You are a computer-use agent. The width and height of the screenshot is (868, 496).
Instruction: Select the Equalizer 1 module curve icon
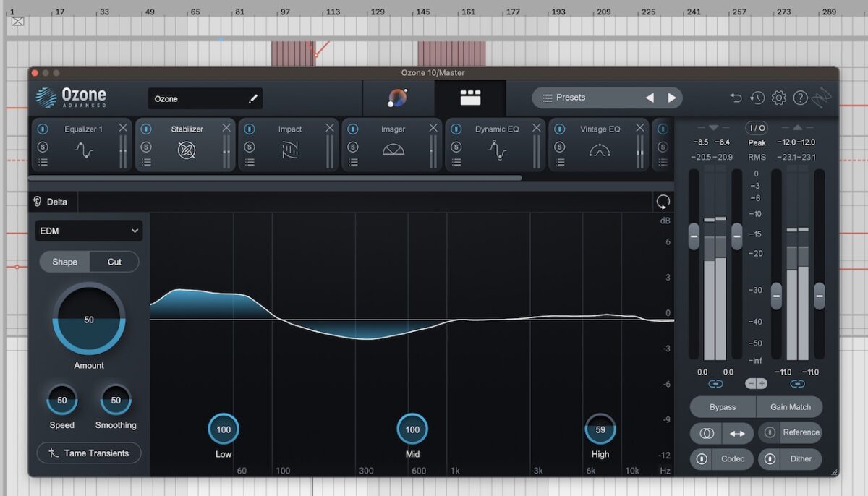tap(84, 150)
